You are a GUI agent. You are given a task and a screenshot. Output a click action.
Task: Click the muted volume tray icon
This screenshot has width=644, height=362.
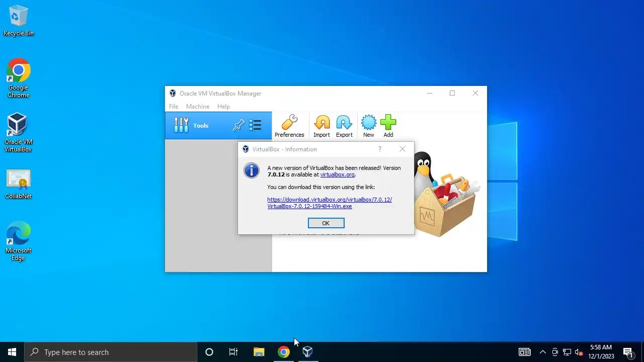[579, 352]
